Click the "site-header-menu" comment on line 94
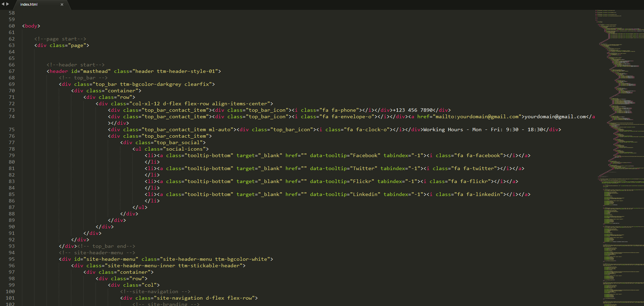 click(x=97, y=253)
